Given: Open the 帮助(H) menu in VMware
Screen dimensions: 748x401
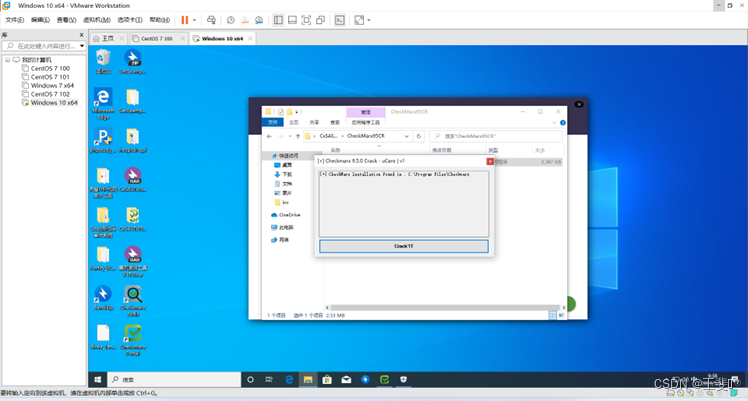Looking at the screenshot, I should tap(159, 20).
